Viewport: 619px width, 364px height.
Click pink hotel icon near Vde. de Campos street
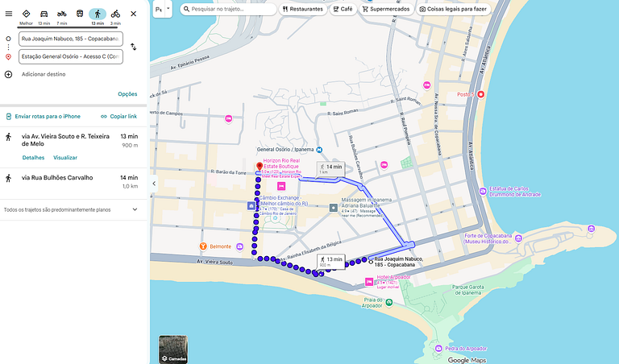click(x=228, y=118)
